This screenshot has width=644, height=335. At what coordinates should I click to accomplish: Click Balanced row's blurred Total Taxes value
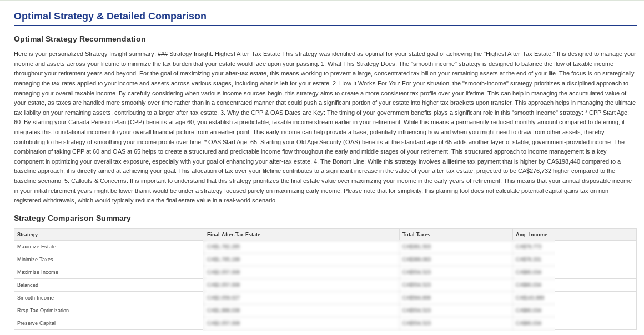click(x=416, y=285)
